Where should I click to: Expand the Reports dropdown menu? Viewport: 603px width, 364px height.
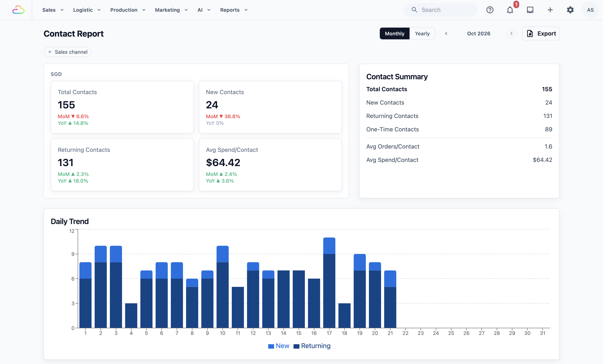234,10
